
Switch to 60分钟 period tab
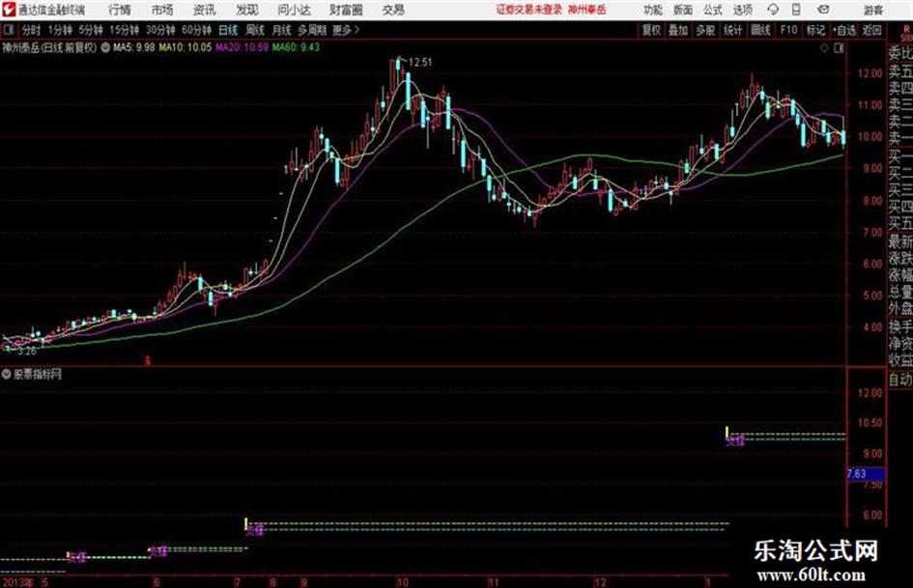196,30
